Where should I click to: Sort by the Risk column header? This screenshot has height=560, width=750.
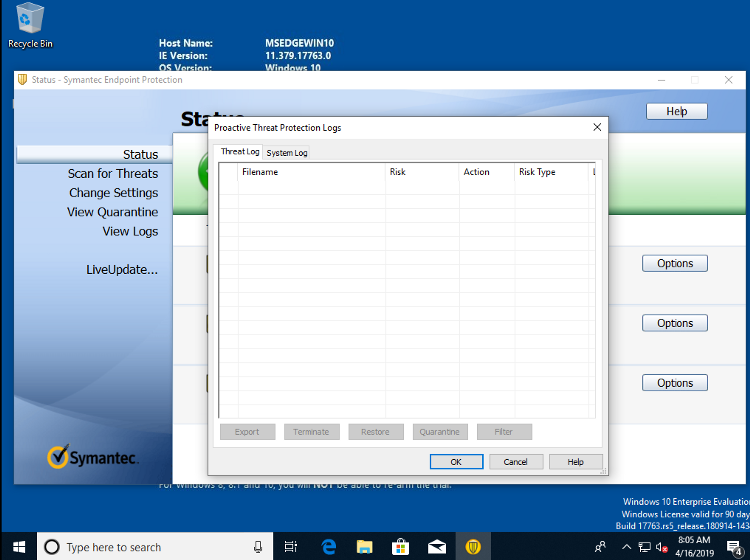(x=422, y=172)
